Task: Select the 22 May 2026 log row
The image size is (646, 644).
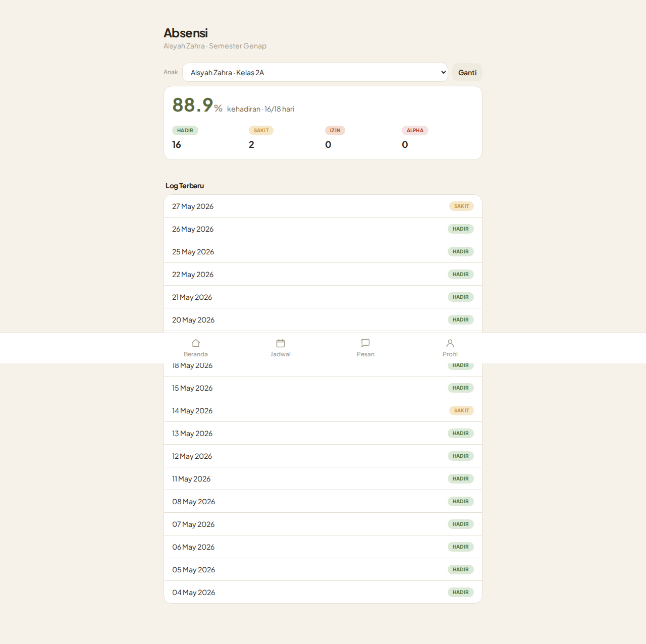Action: point(323,274)
